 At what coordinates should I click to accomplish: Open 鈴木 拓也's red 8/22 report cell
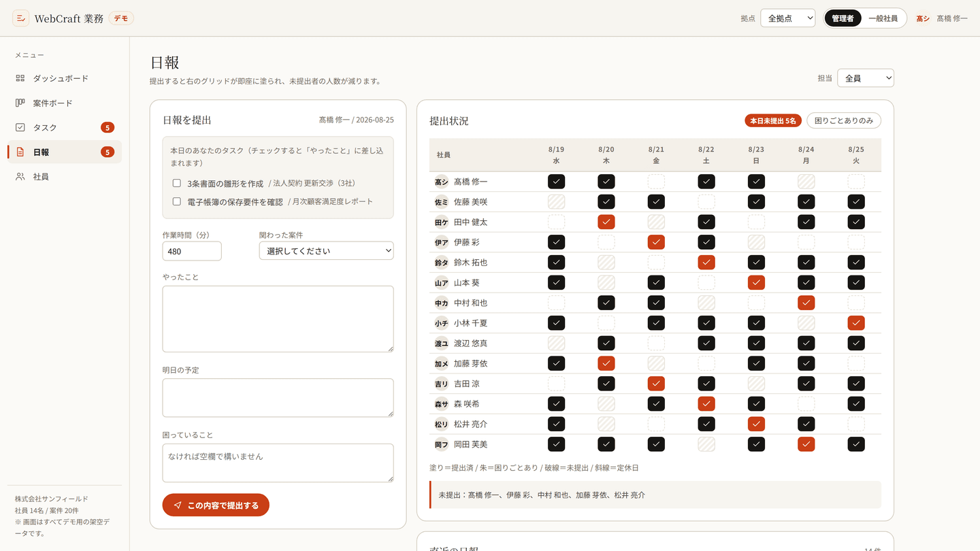coord(706,263)
